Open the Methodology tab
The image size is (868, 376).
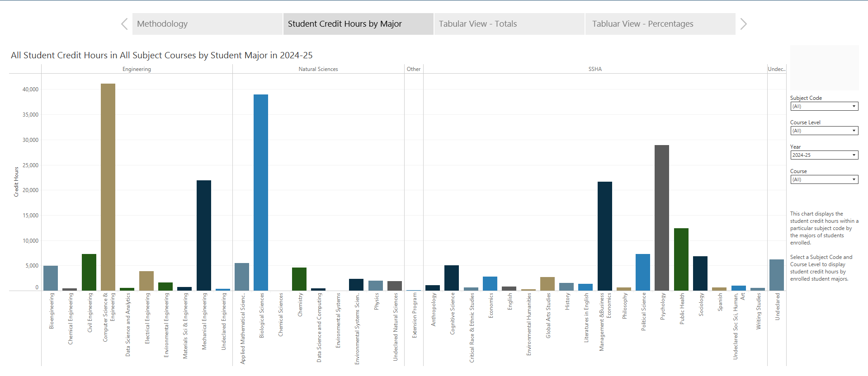point(207,24)
